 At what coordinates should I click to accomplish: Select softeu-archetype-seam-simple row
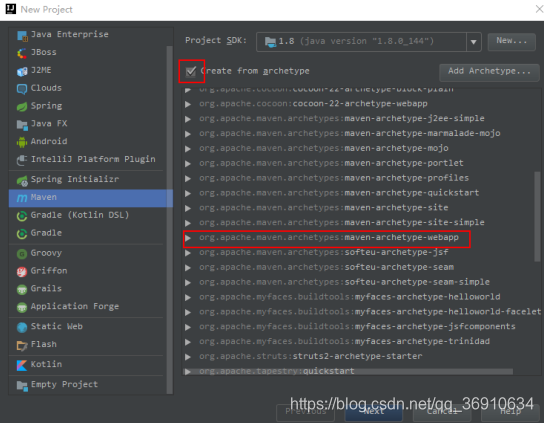361,282
